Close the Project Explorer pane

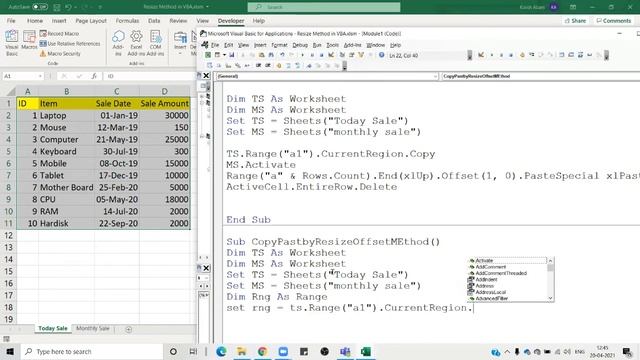(207, 76)
